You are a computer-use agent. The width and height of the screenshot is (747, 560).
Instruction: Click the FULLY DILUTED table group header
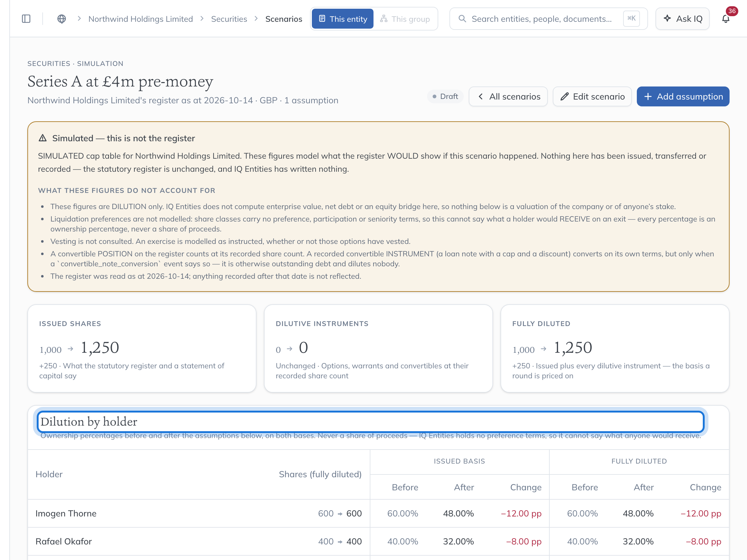pyautogui.click(x=639, y=461)
